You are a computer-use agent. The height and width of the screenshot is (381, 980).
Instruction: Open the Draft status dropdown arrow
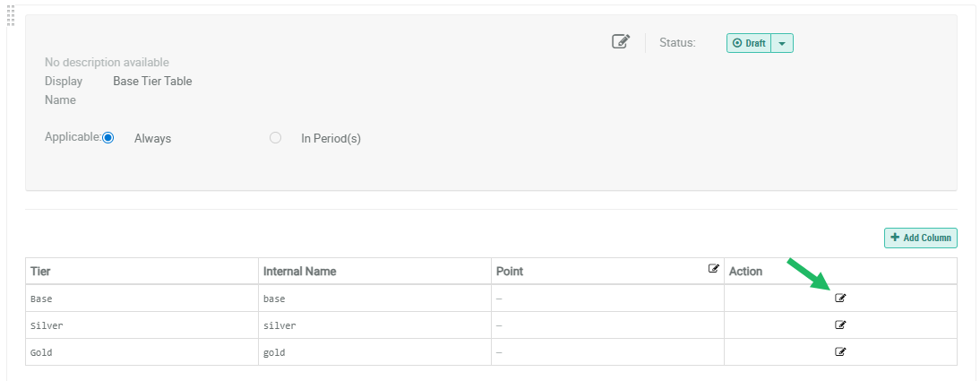point(782,43)
